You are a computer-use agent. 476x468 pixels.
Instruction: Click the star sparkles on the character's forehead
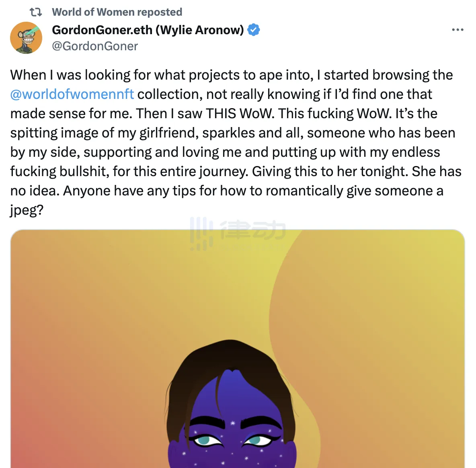click(232, 423)
